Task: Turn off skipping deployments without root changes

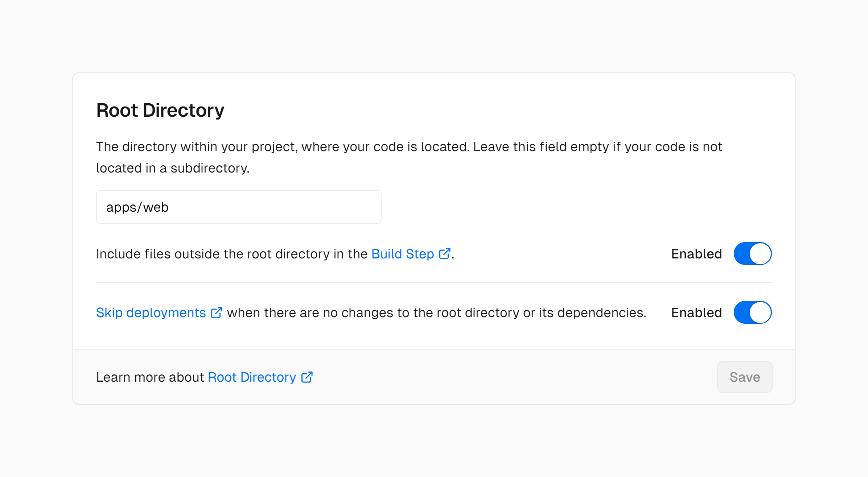Action: (x=753, y=312)
